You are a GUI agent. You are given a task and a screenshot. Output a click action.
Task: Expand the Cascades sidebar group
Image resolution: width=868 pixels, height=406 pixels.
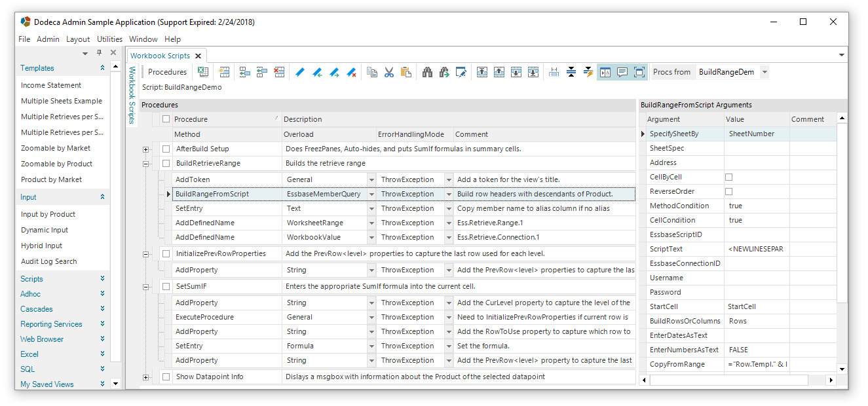(102, 309)
